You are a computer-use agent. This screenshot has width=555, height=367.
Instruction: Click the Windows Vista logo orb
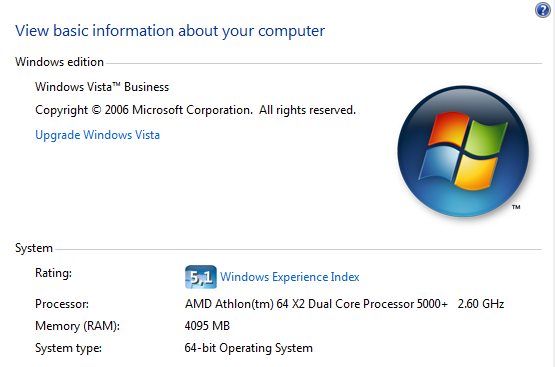[x=463, y=151]
